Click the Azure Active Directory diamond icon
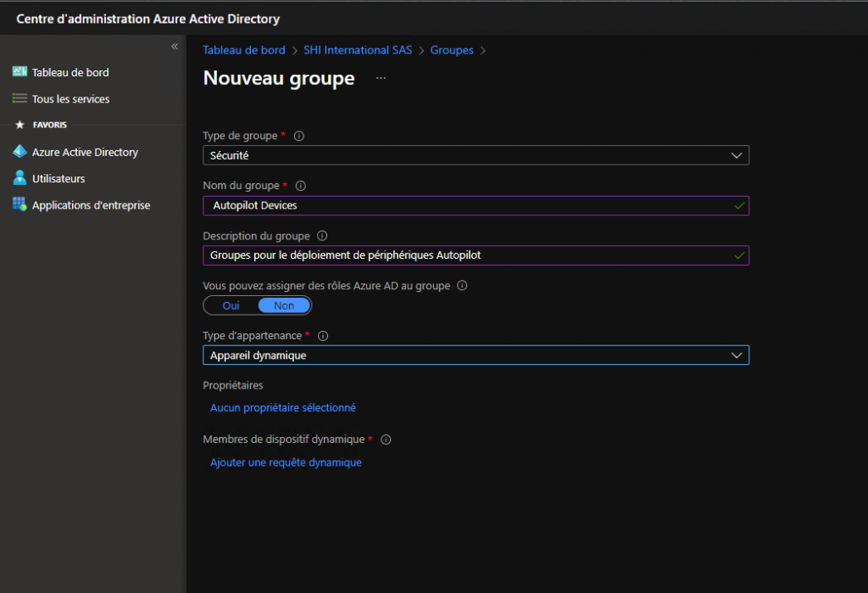The image size is (868, 593). [19, 151]
